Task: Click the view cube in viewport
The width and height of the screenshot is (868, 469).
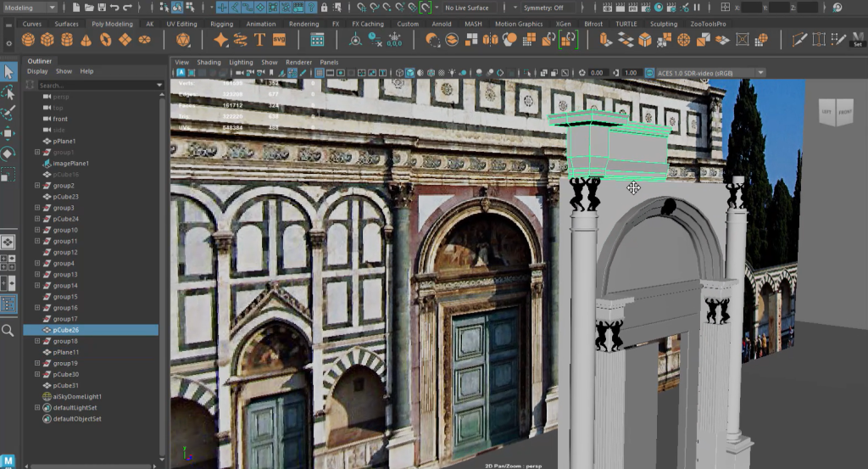Action: tap(837, 113)
